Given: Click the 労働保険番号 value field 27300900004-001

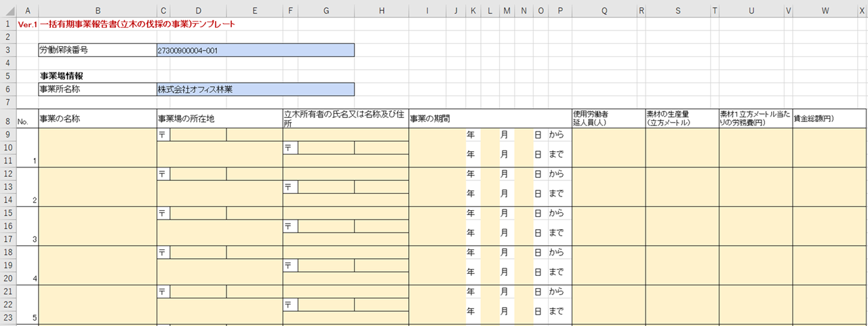Looking at the screenshot, I should [x=255, y=50].
